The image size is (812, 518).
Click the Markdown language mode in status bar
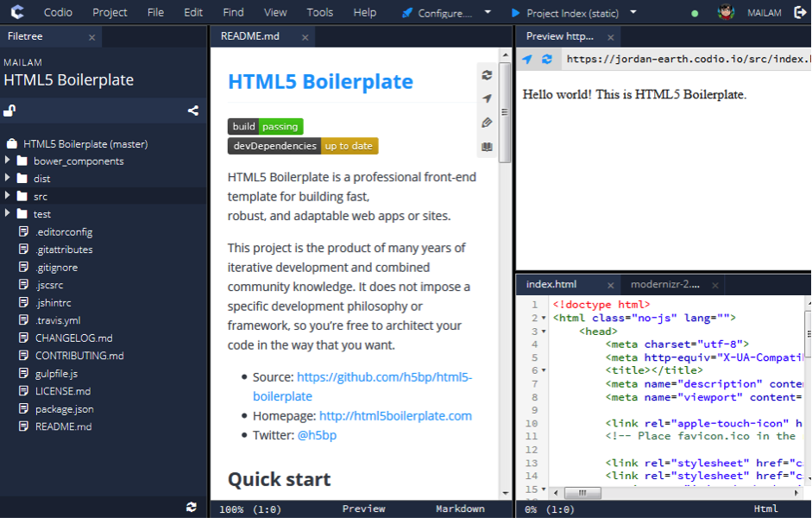[x=460, y=509]
